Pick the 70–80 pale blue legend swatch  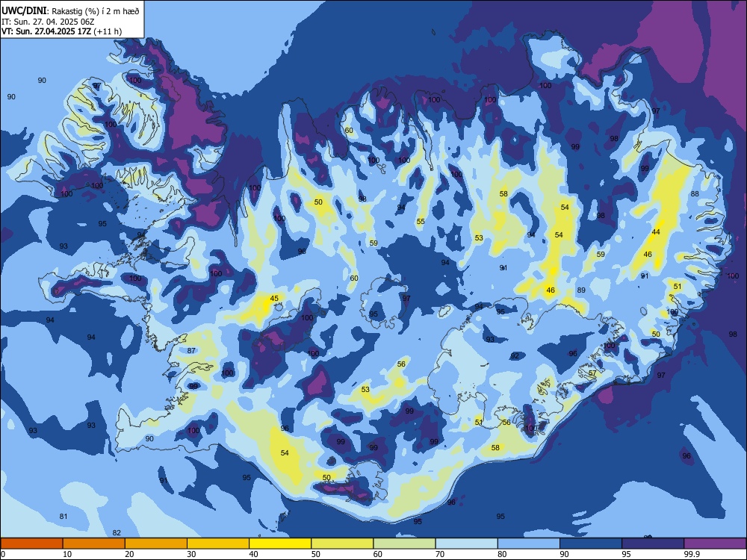(x=467, y=544)
